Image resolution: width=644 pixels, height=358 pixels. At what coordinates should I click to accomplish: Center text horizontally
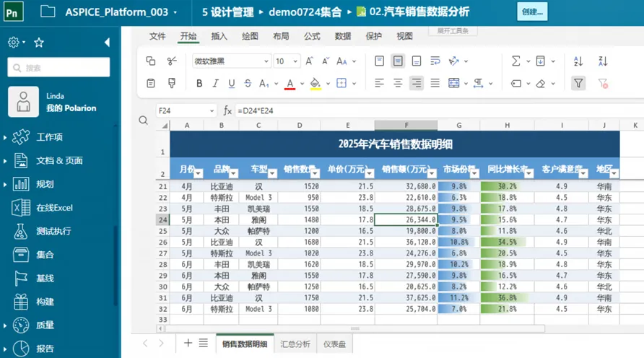point(398,83)
